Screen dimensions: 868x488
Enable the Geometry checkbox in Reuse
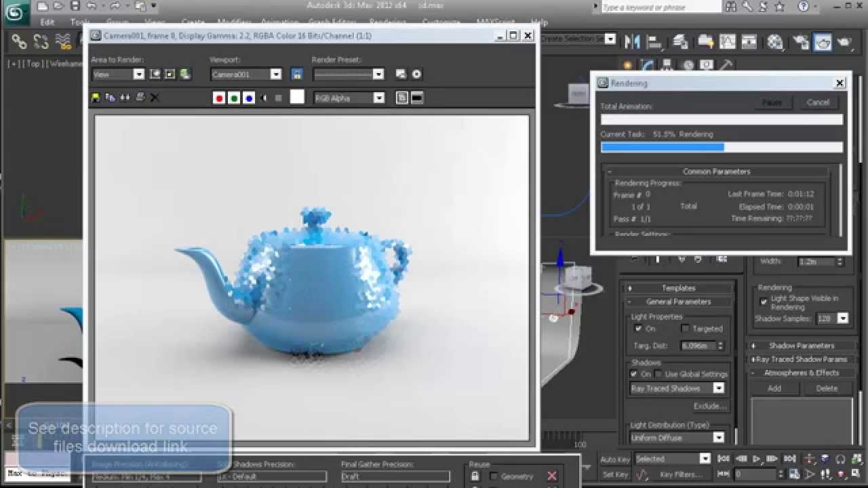click(x=494, y=476)
